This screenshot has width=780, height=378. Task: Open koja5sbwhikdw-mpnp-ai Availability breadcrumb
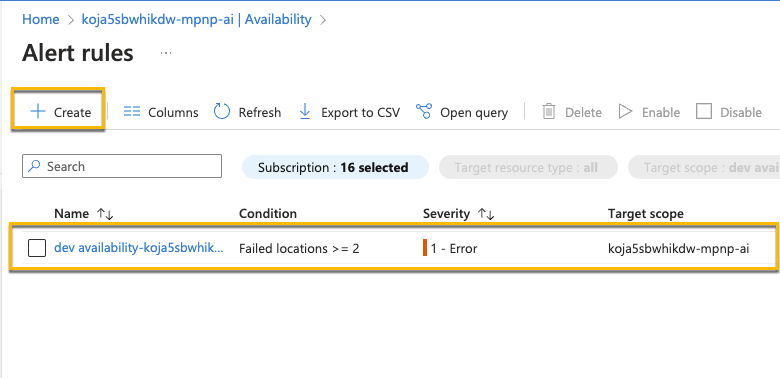click(196, 19)
